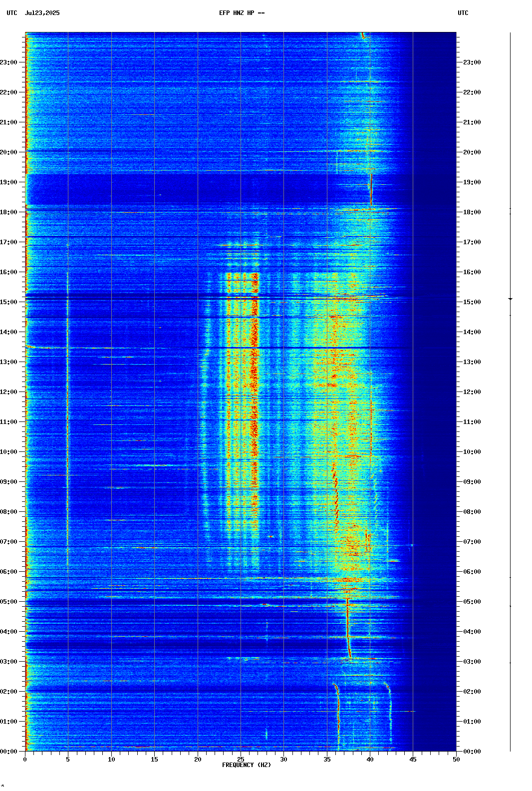Select the FREQUENCY (HZ) axis title
This screenshot has height=791, width=532.
pos(247,765)
